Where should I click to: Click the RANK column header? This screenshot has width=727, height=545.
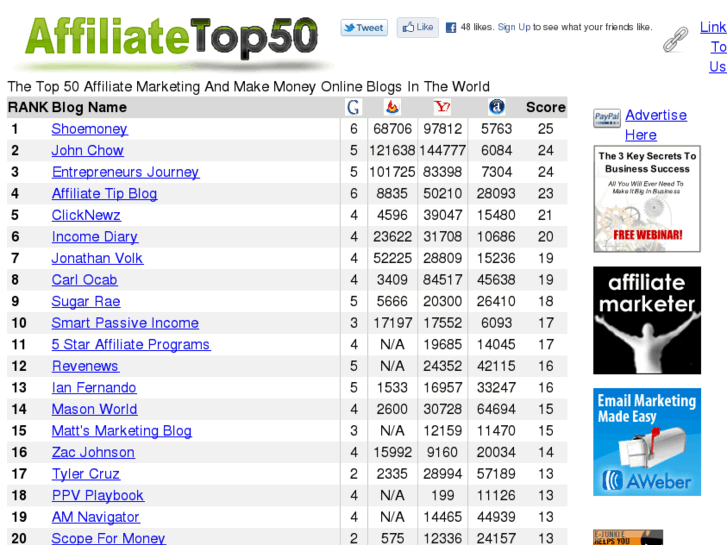tap(28, 107)
